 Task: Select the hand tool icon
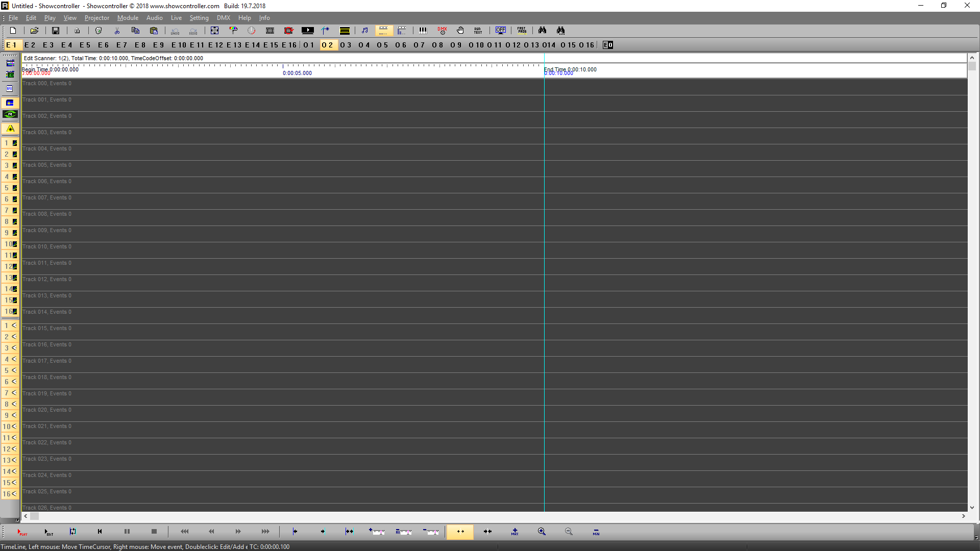(460, 31)
